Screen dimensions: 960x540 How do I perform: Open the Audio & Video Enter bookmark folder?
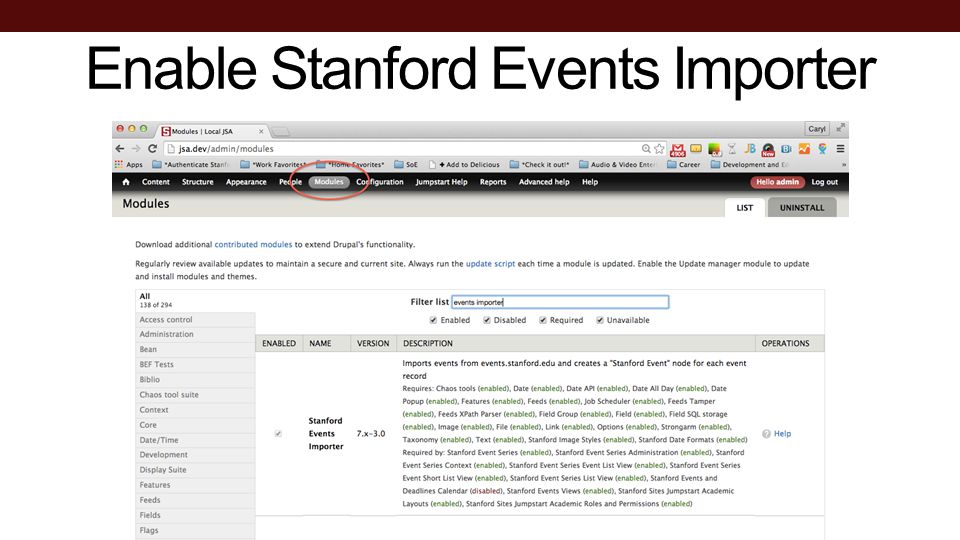[618, 165]
